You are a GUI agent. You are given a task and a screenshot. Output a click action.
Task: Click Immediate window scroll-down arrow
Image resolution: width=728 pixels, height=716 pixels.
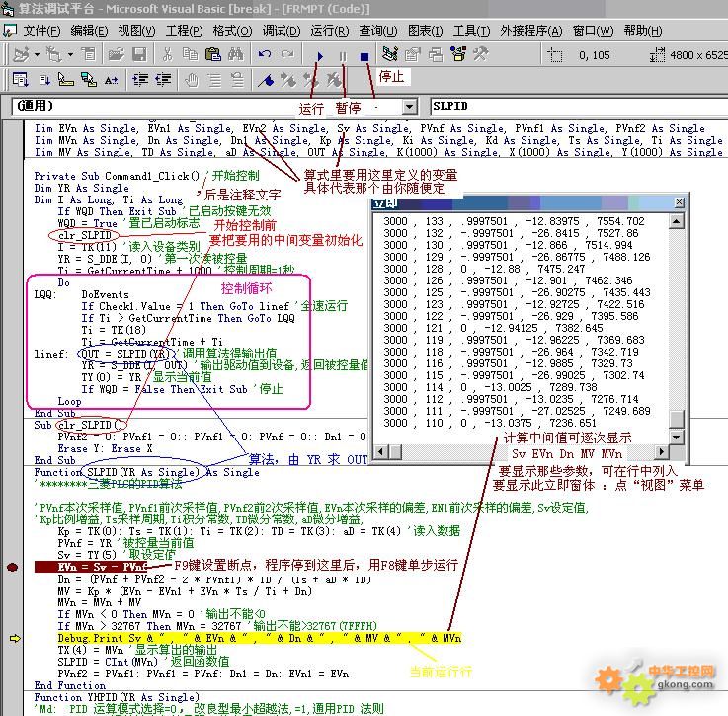pyautogui.click(x=677, y=437)
